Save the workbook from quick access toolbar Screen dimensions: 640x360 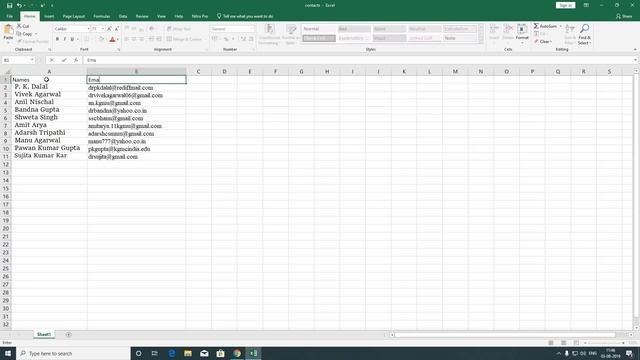coord(9,5)
